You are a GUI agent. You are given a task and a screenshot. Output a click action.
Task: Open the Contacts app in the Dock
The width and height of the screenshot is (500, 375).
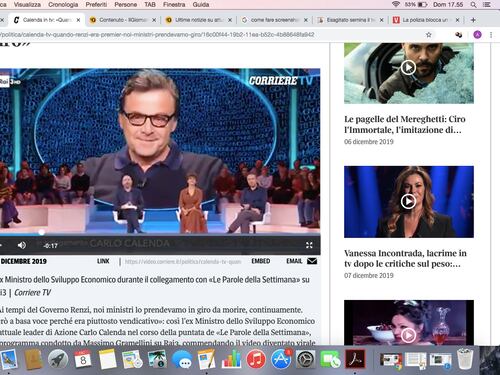[x=33, y=360]
